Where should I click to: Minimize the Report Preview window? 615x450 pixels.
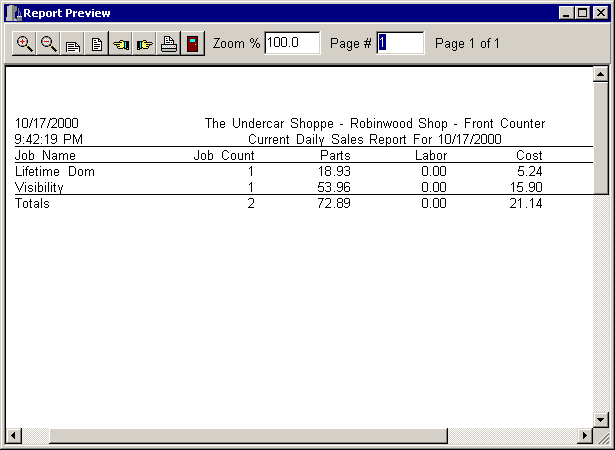pos(567,13)
